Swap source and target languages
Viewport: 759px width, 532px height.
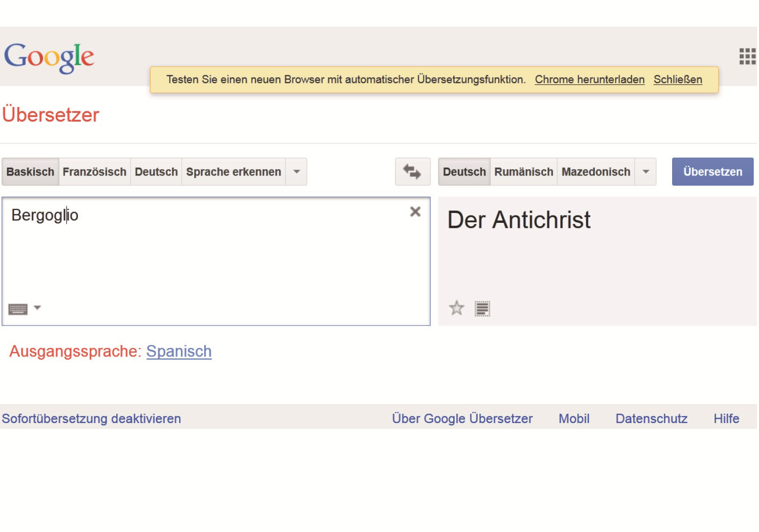click(x=412, y=172)
